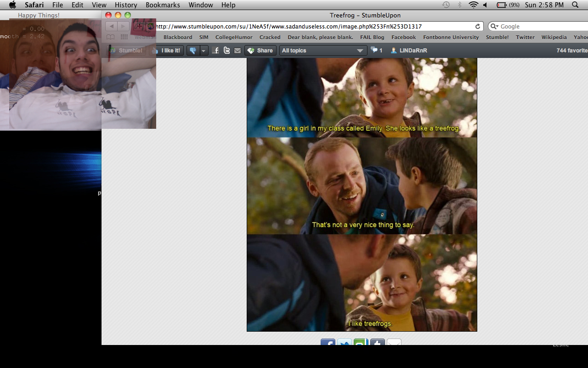Open the Bookmarks menu
The image size is (588, 368).
pyautogui.click(x=163, y=5)
